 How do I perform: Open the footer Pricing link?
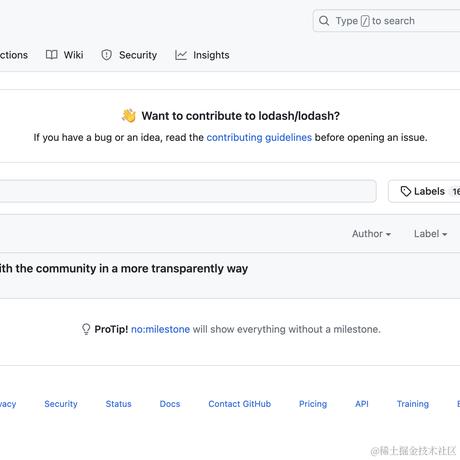pos(313,404)
